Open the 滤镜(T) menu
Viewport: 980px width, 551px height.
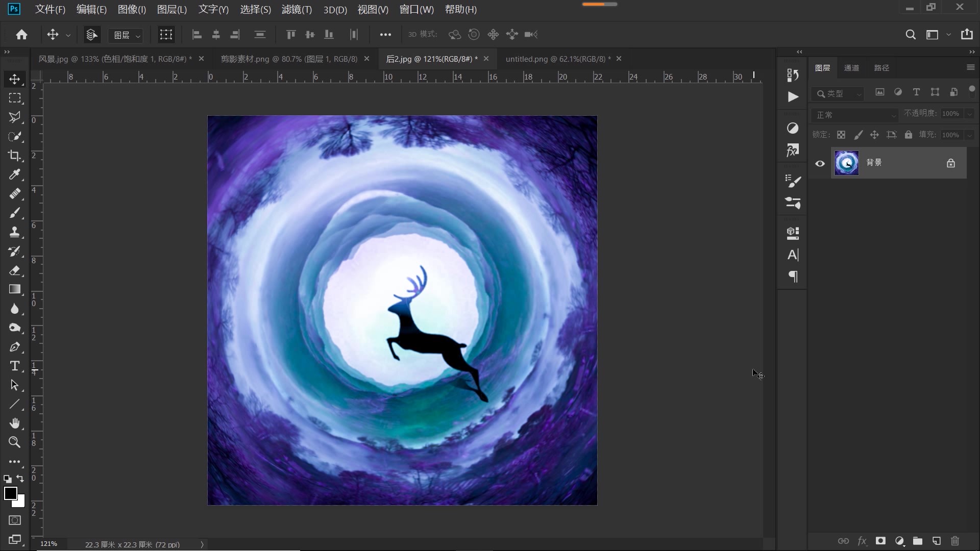(297, 9)
